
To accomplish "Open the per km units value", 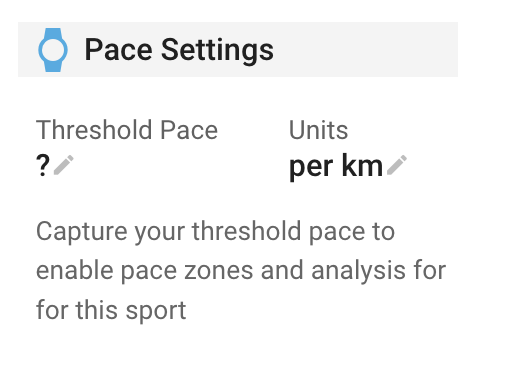I will pos(336,166).
